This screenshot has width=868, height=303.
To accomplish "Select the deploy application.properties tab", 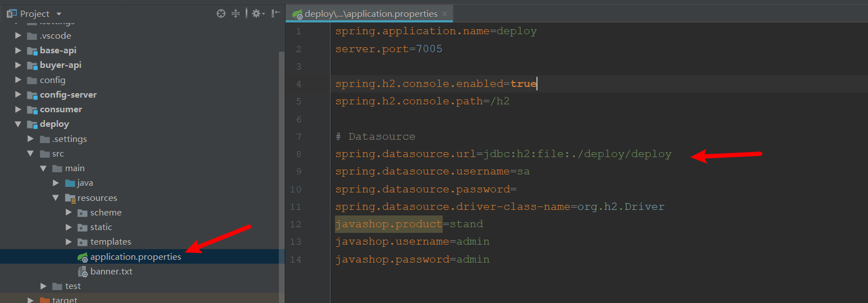I will point(370,13).
